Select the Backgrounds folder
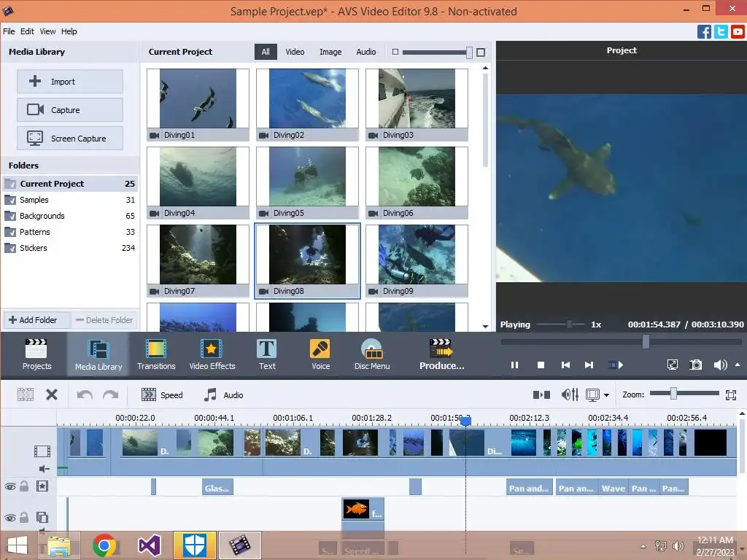This screenshot has width=747, height=560. tap(70, 216)
